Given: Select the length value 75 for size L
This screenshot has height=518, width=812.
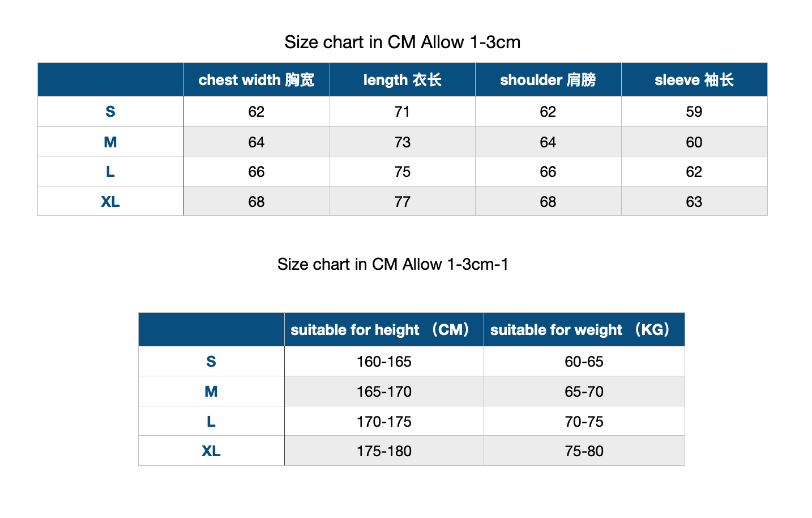Looking at the screenshot, I should 402,172.
